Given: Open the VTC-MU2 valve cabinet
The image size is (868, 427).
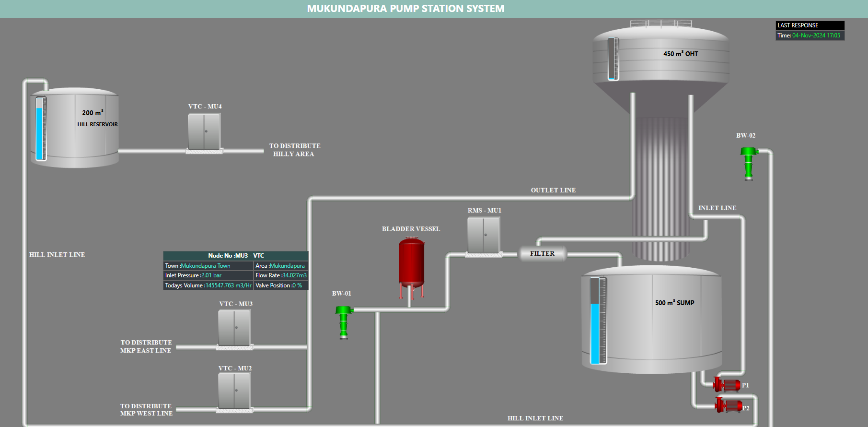Looking at the screenshot, I should 234,391.
